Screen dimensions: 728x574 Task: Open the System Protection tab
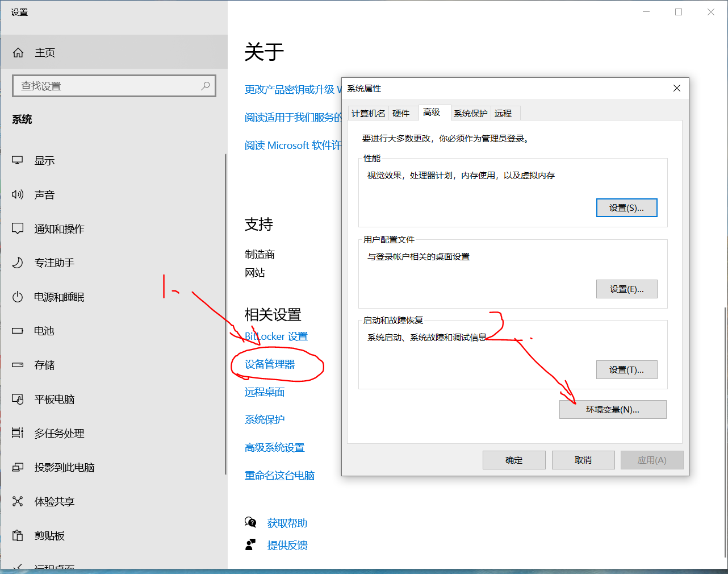click(470, 113)
